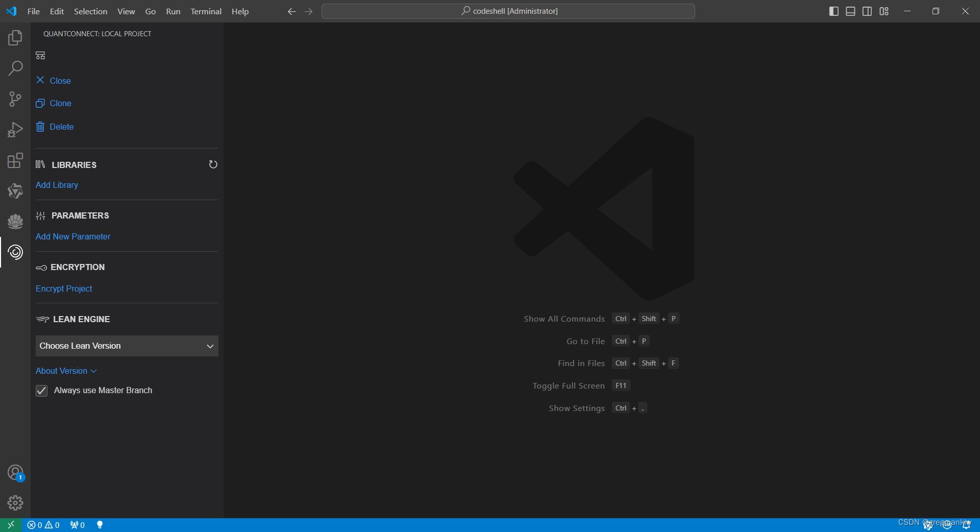Viewport: 980px width, 532px height.
Task: Open forwarded ports status item
Action: click(x=78, y=525)
